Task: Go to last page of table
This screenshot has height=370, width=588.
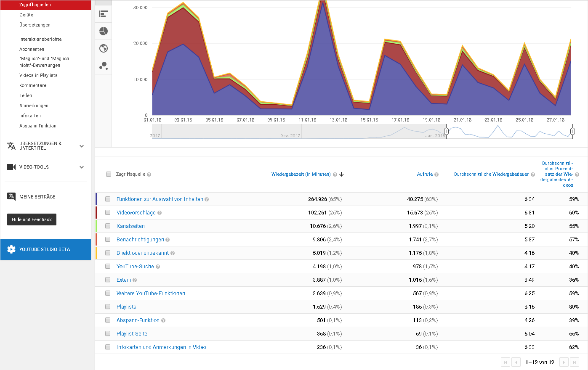Action: click(x=575, y=362)
